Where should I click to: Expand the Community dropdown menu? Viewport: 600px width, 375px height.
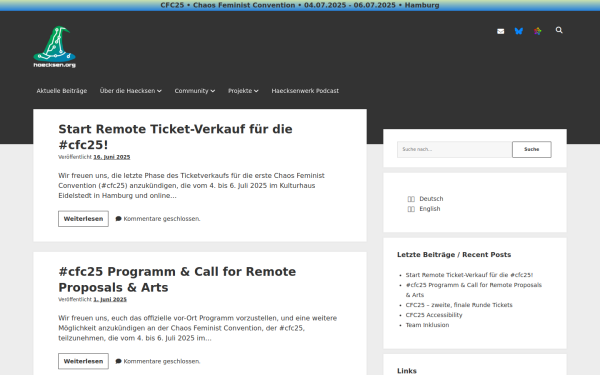pyautogui.click(x=195, y=91)
